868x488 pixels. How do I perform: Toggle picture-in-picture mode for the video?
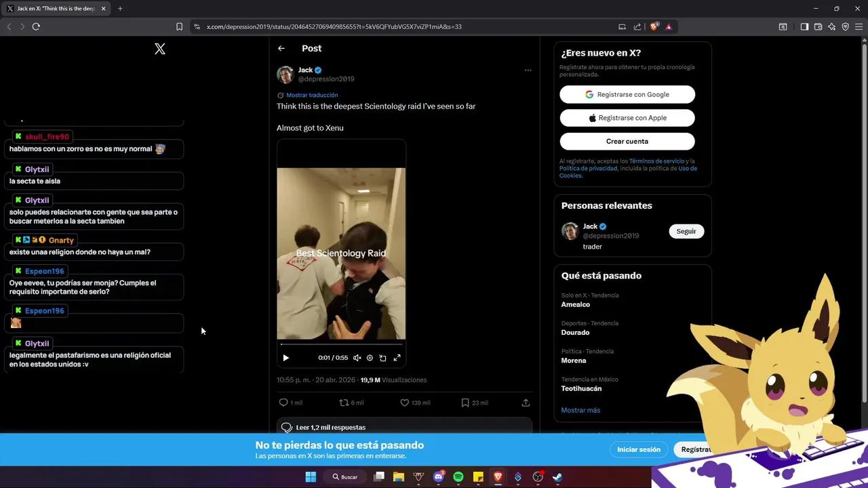coord(382,358)
